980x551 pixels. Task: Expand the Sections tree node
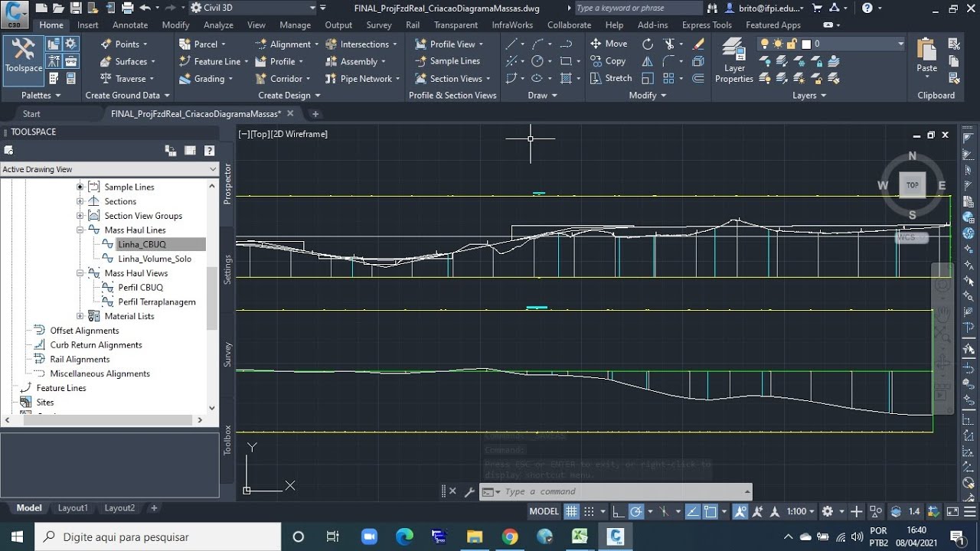pos(80,201)
